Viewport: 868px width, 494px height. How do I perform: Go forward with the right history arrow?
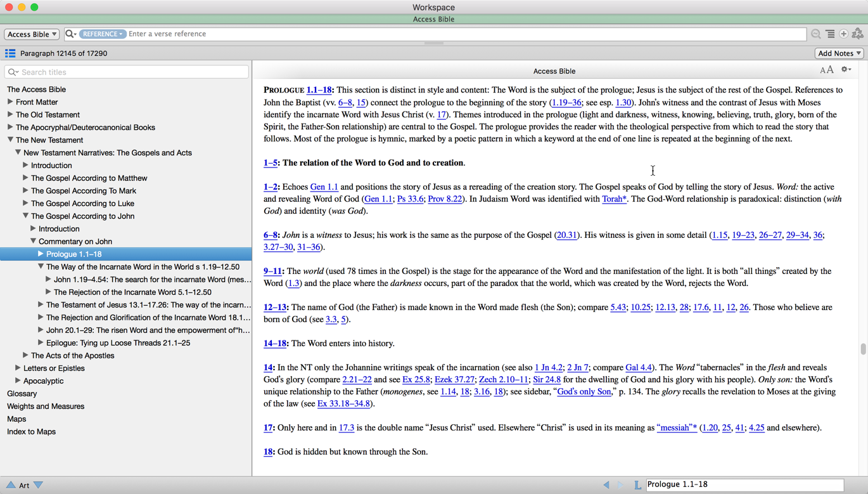[x=620, y=484]
